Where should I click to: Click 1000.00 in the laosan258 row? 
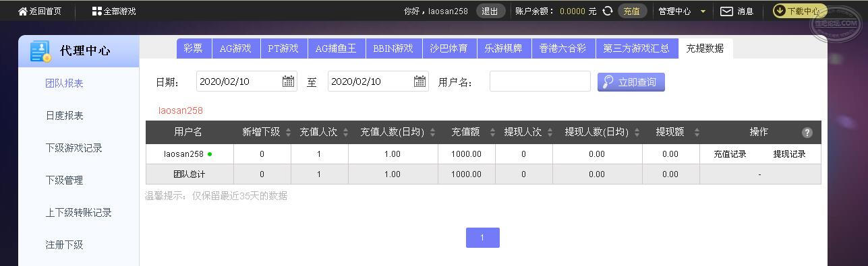(466, 154)
